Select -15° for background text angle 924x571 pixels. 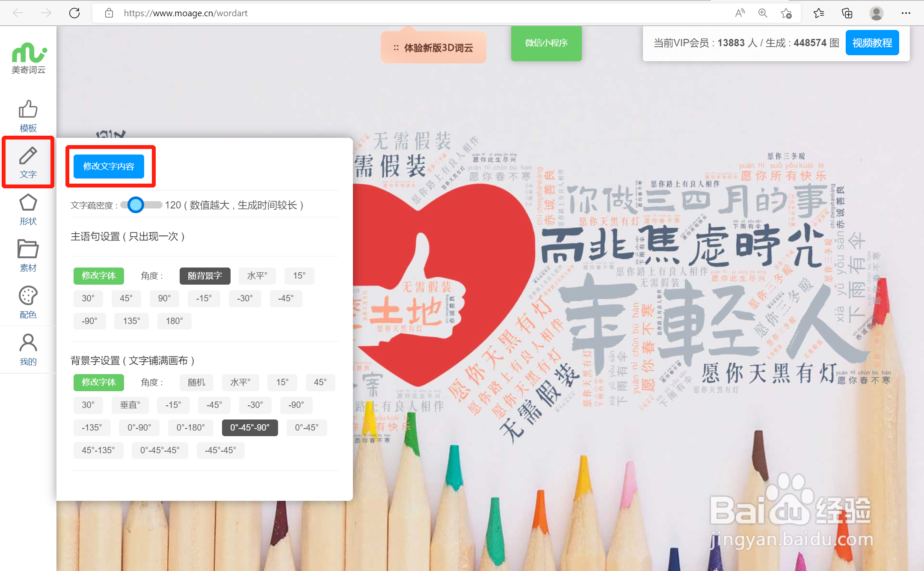pos(173,405)
